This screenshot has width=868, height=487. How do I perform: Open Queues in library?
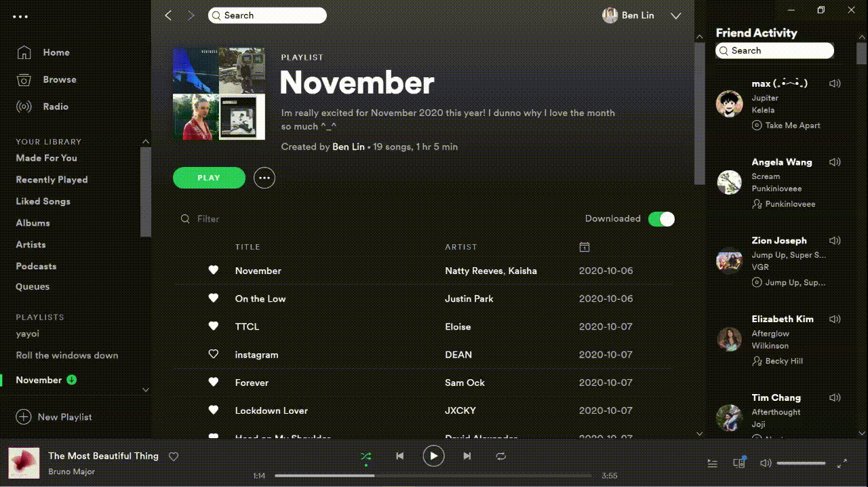click(33, 287)
